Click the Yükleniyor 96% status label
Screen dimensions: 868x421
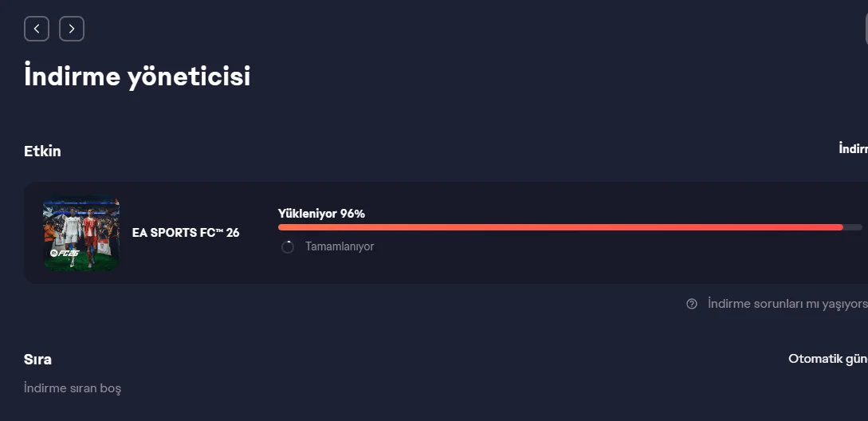(321, 214)
